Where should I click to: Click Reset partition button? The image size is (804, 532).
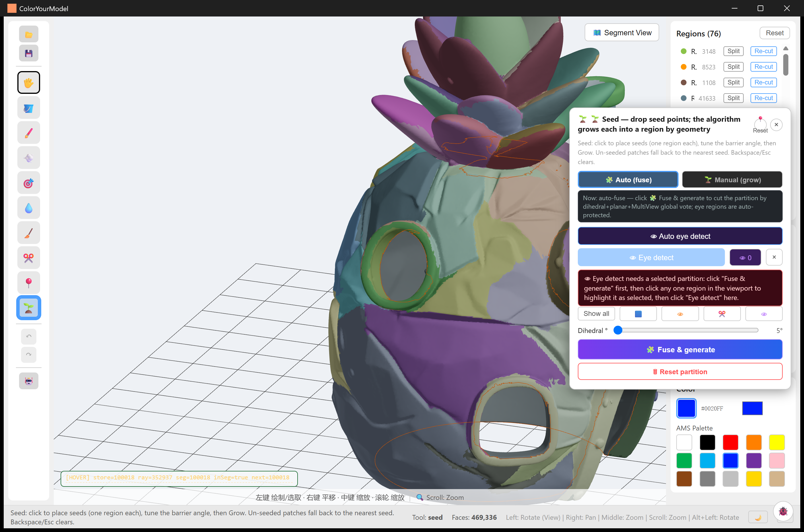[680, 372]
